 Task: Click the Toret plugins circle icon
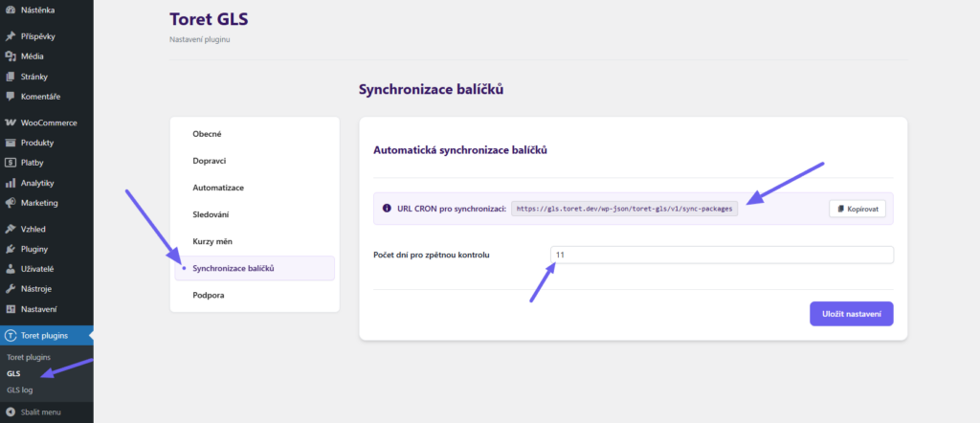tap(10, 336)
